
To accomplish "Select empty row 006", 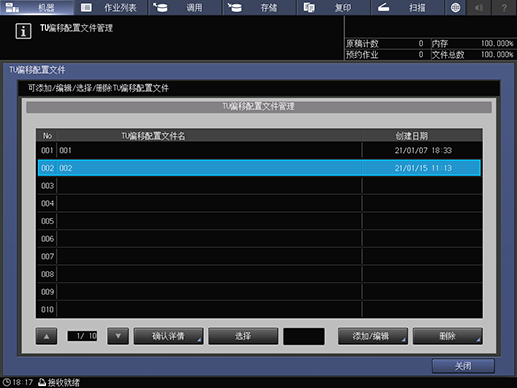I will tap(259, 239).
